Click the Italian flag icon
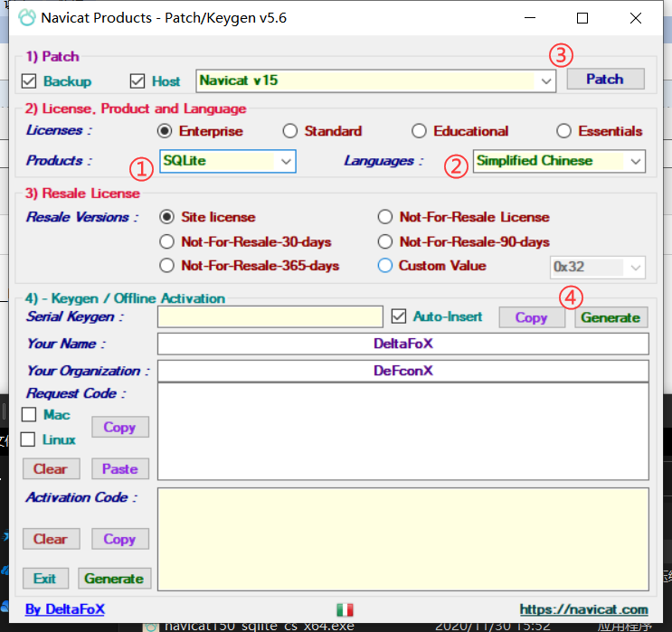The image size is (672, 632). [345, 609]
